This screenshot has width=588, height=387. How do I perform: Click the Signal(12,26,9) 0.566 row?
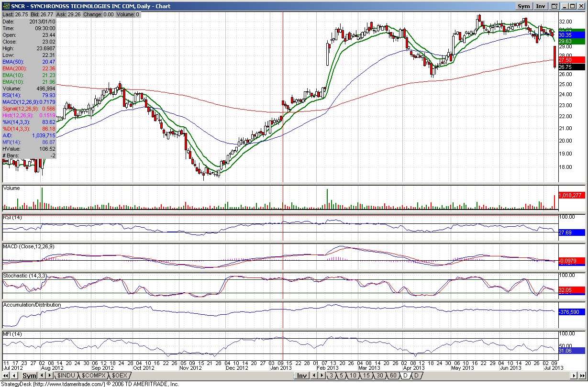coord(29,109)
